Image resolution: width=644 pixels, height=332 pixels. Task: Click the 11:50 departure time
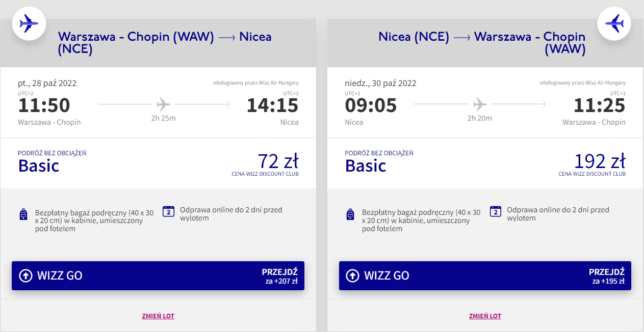44,105
